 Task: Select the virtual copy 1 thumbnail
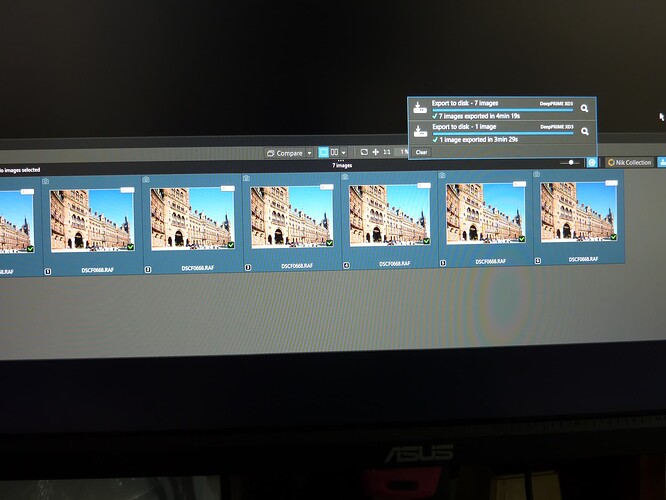[92, 220]
